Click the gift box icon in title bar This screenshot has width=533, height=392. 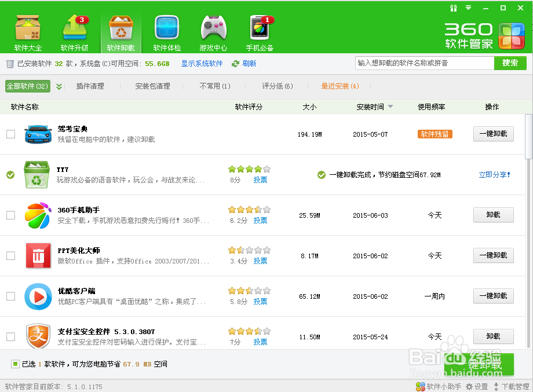click(454, 8)
